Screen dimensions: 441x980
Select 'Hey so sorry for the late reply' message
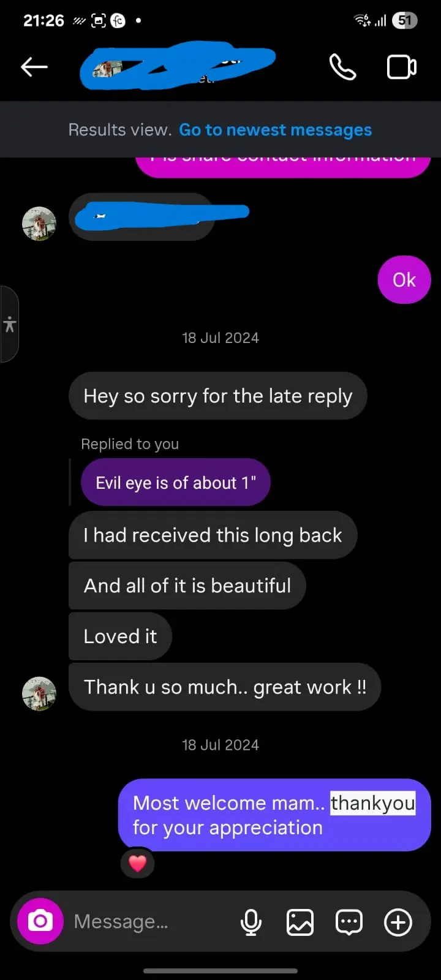click(218, 396)
